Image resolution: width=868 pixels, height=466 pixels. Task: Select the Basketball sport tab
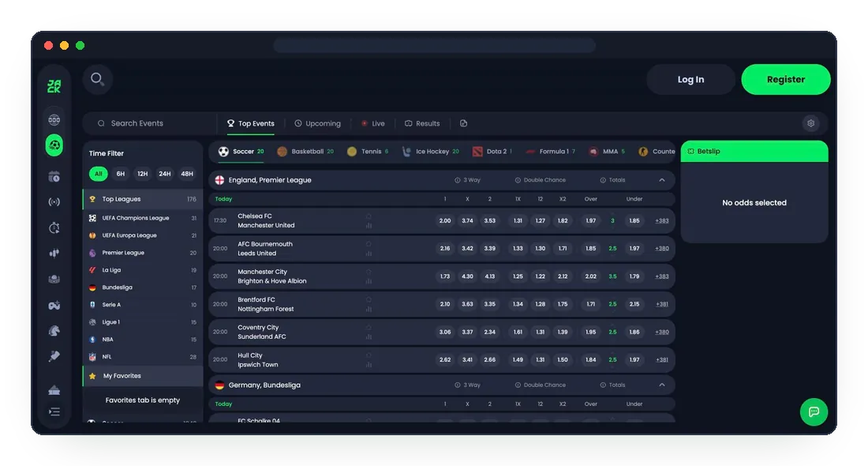click(305, 152)
